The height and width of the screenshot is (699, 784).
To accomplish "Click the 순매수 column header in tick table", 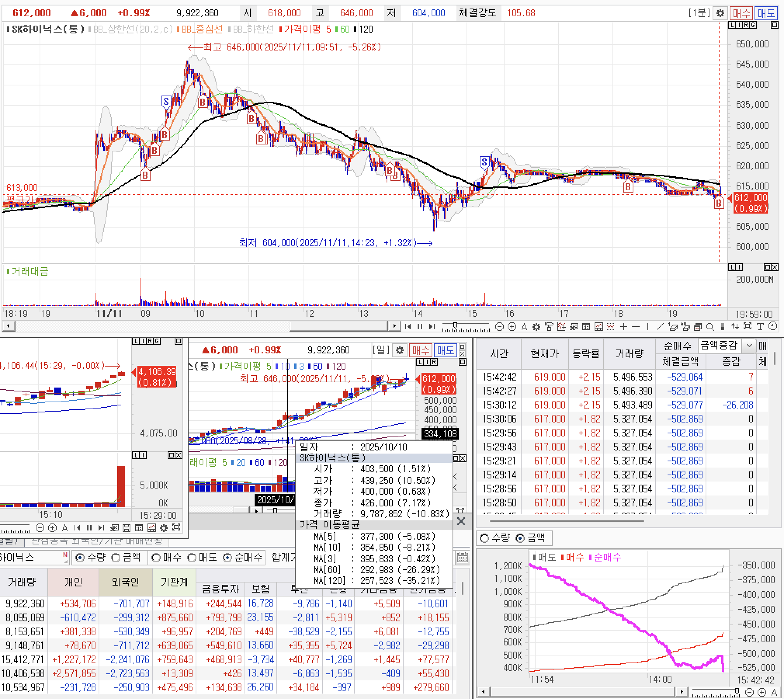I will [677, 345].
